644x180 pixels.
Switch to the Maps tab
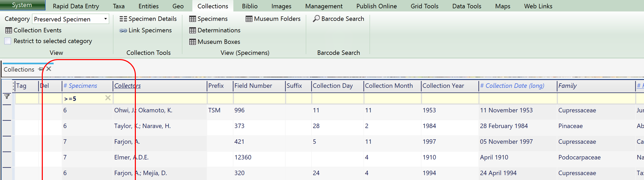(x=503, y=6)
